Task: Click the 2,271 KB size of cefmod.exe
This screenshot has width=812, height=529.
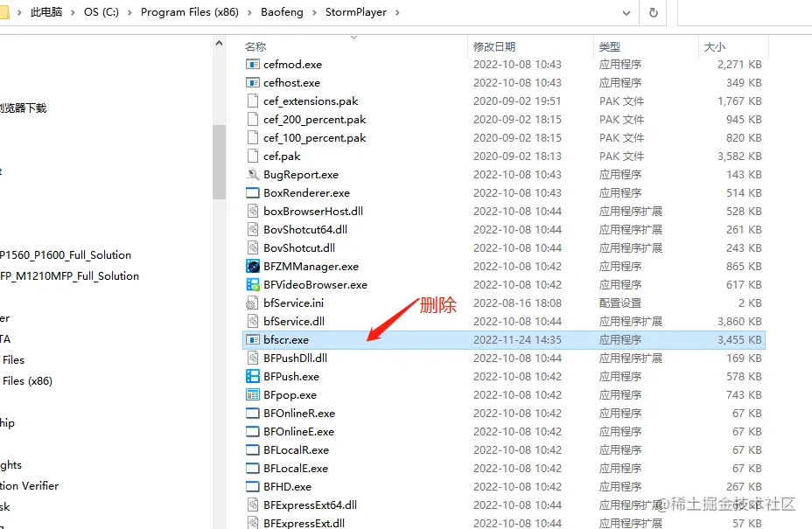Action: [739, 65]
